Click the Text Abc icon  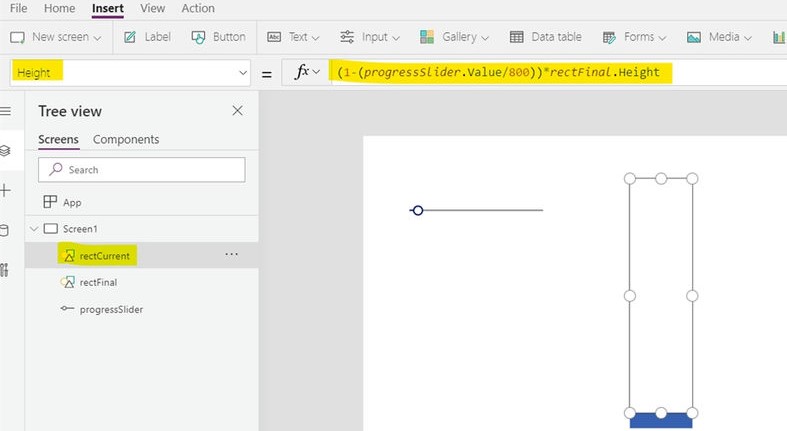(274, 37)
